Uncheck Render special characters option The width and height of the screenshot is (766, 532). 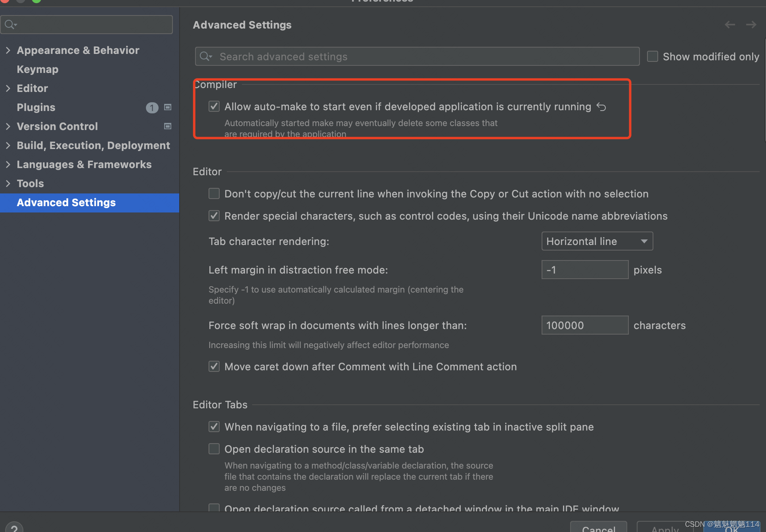click(214, 216)
